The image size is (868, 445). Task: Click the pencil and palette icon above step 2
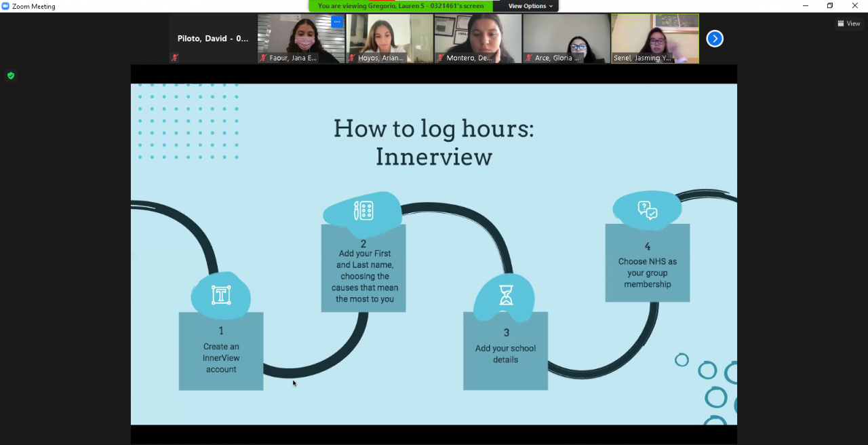363,210
